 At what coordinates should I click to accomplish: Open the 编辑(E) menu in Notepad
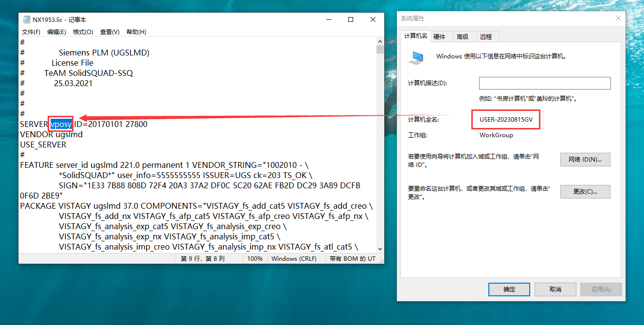pyautogui.click(x=56, y=32)
